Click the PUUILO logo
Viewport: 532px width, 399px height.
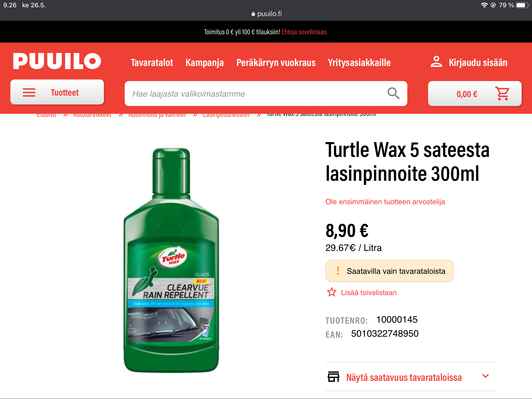click(57, 61)
